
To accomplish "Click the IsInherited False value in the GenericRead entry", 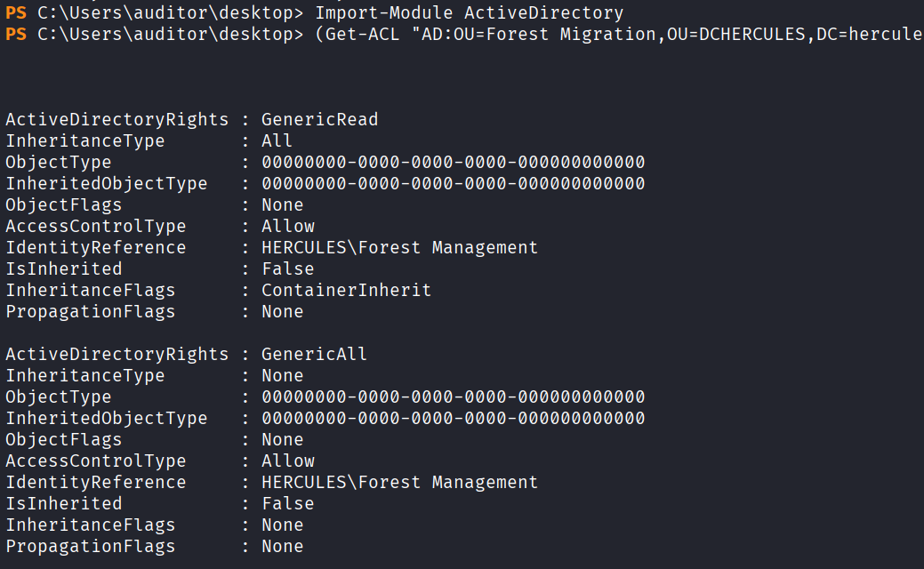I will pos(287,269).
